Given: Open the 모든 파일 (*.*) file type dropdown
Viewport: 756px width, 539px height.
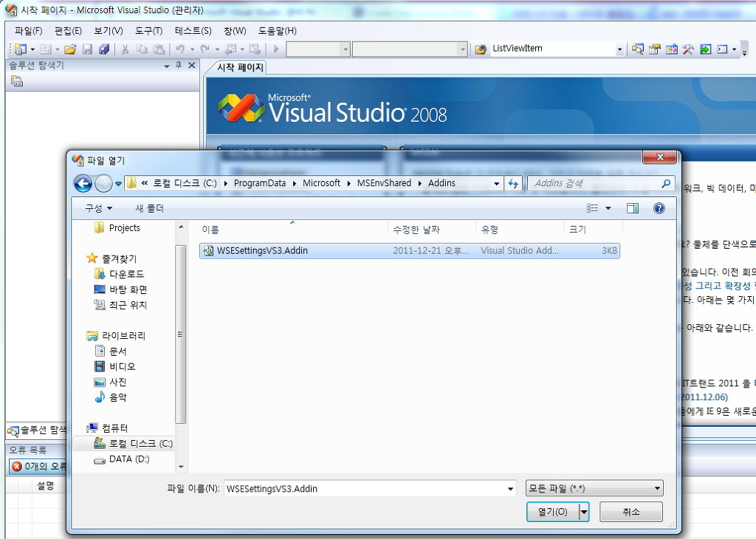Looking at the screenshot, I should 594,488.
